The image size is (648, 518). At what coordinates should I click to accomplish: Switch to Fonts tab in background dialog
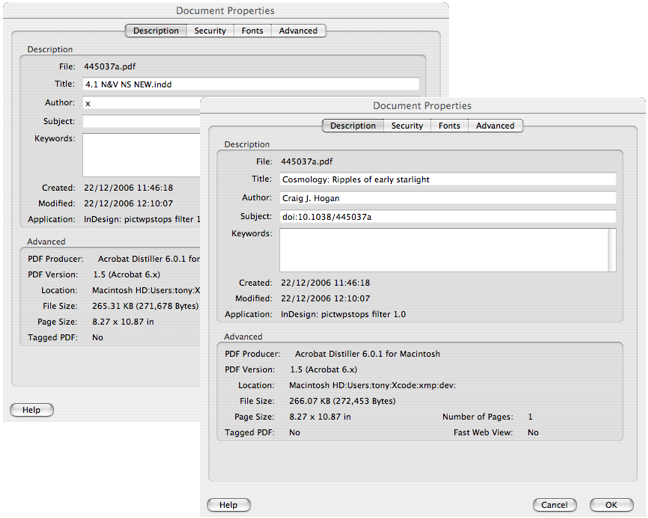[252, 31]
